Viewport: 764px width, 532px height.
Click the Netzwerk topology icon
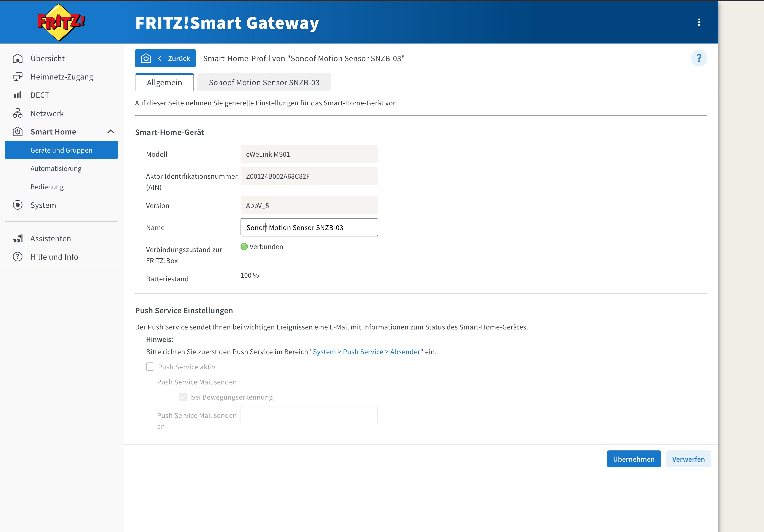coord(18,113)
